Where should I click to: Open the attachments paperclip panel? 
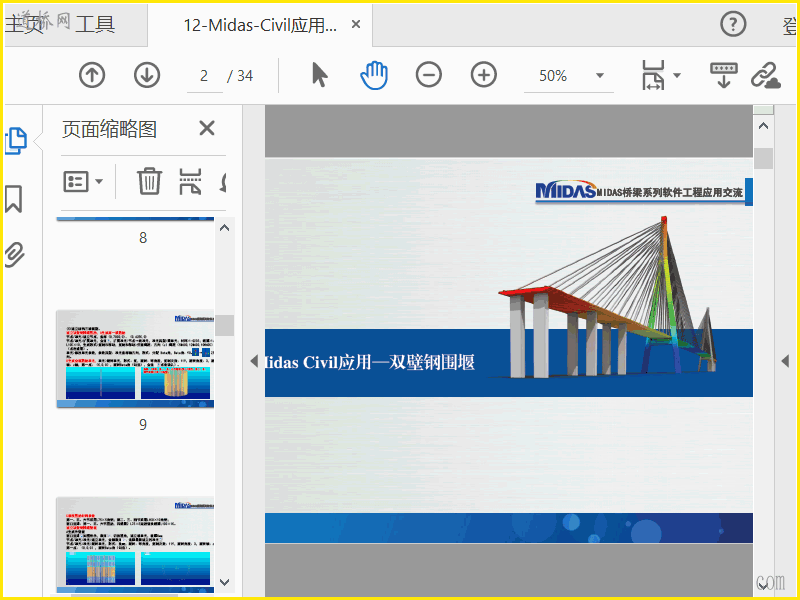14,254
